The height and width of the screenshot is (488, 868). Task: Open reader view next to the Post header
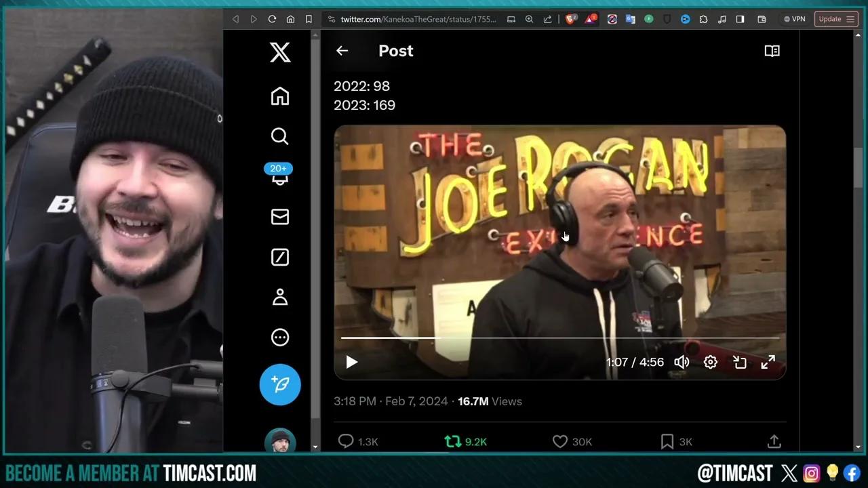[x=772, y=51]
